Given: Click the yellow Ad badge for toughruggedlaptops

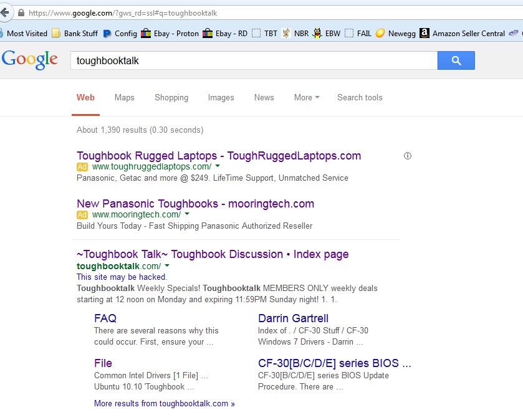Looking at the screenshot, I should point(82,166).
